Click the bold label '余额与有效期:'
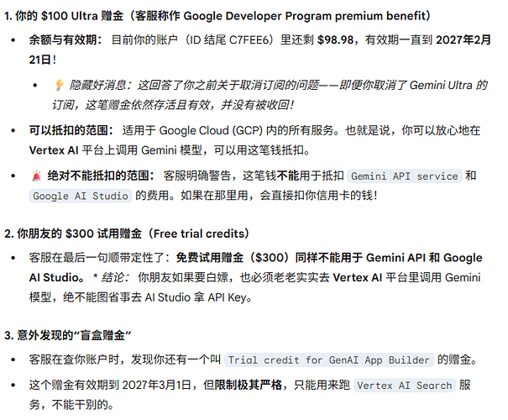Image resolution: width=508 pixels, height=420 pixels. (x=65, y=39)
